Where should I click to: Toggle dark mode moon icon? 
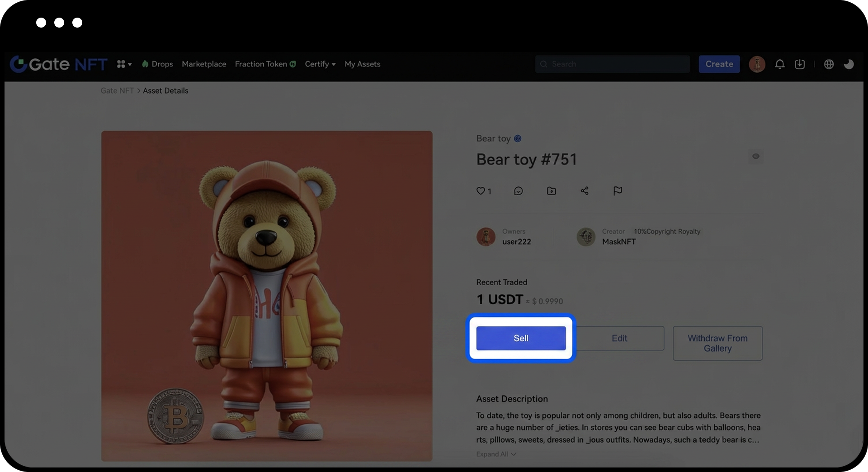click(x=849, y=64)
